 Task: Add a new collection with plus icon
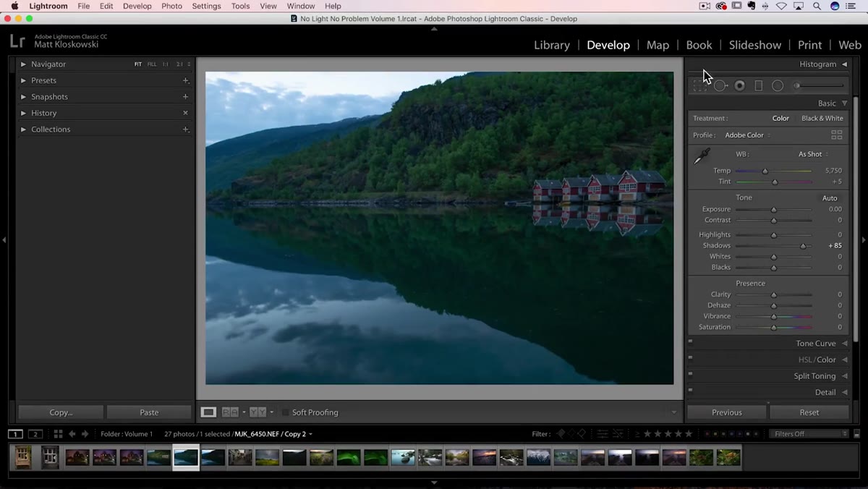point(186,129)
